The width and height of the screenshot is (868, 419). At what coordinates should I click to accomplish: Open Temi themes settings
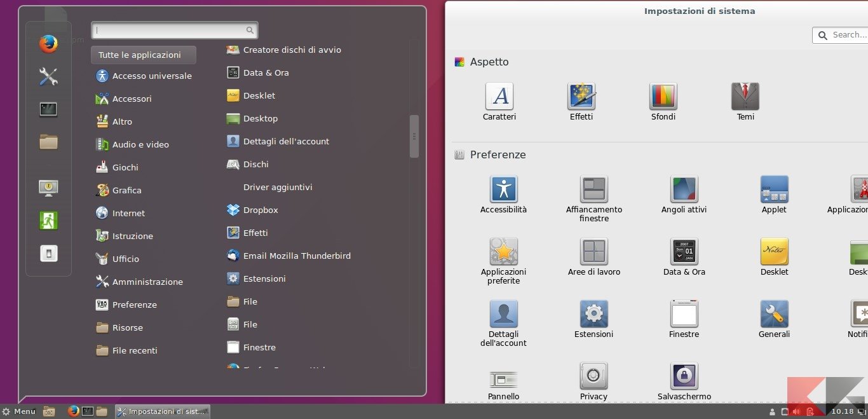pos(745,102)
